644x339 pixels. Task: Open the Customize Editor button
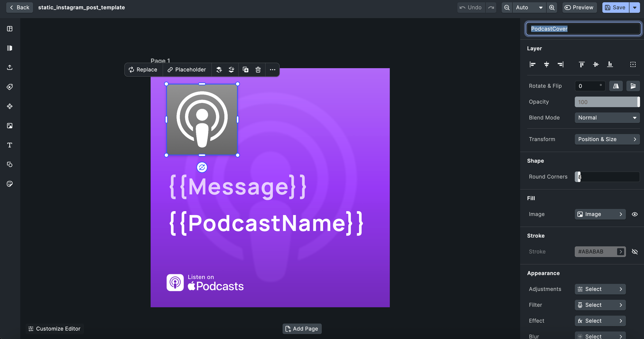point(54,329)
